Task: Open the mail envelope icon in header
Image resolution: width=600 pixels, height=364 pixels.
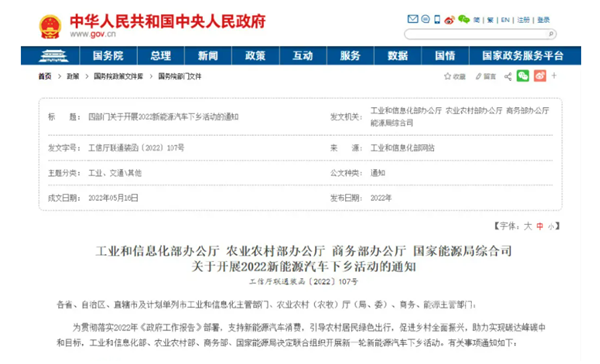Action: 412,19
